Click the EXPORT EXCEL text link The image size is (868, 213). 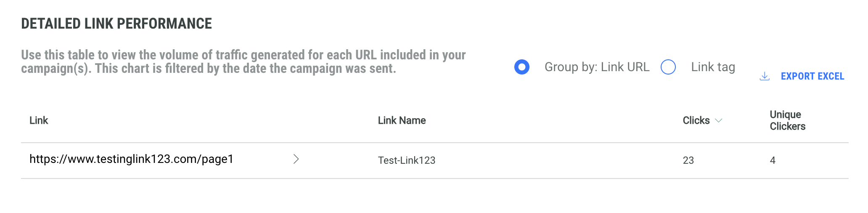pyautogui.click(x=812, y=76)
